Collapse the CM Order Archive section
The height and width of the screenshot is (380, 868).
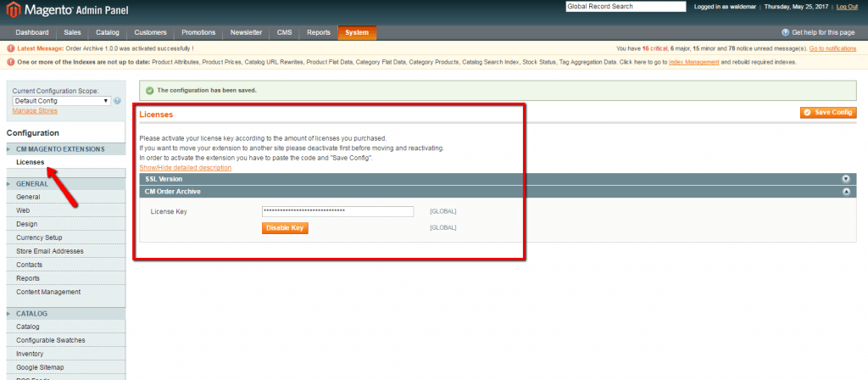pyautogui.click(x=845, y=192)
